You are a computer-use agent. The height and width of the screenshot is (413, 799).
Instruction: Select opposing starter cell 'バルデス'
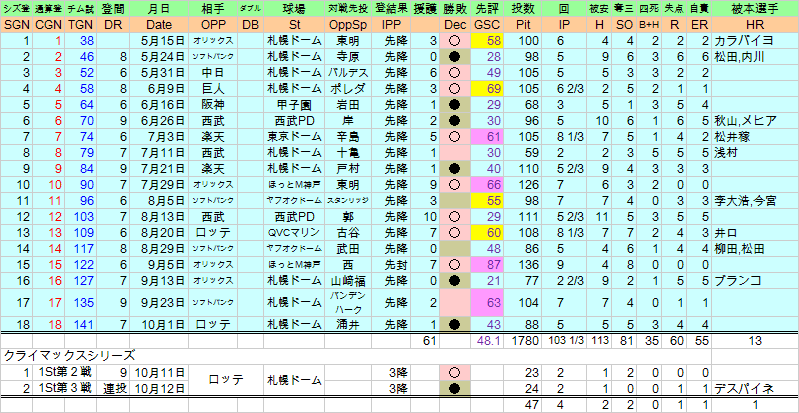[347, 72]
